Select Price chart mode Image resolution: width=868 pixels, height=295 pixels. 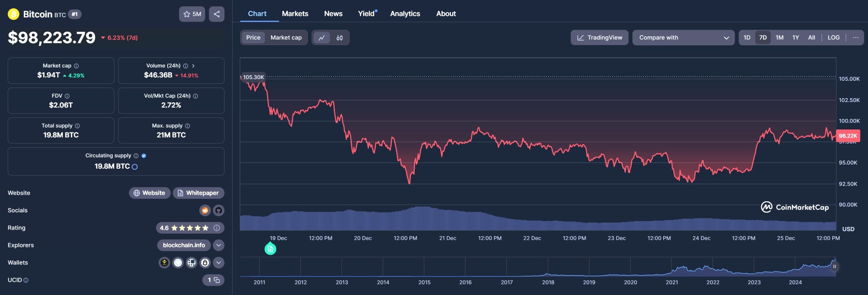(253, 38)
